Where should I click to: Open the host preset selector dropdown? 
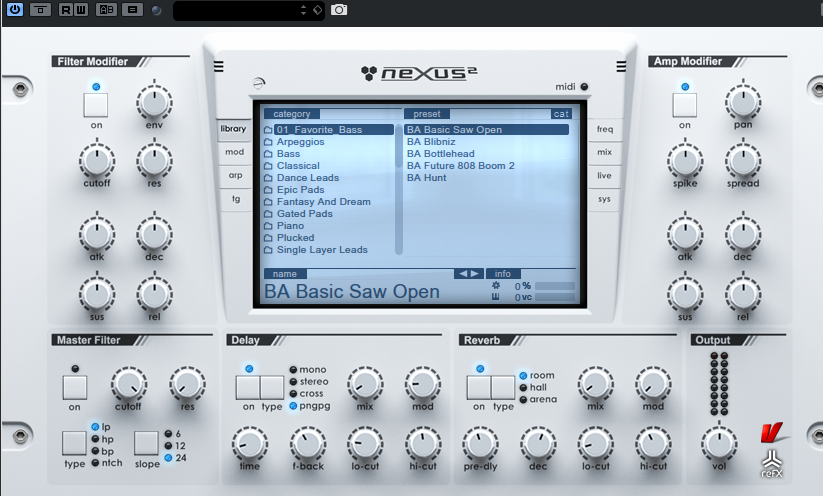(x=249, y=10)
